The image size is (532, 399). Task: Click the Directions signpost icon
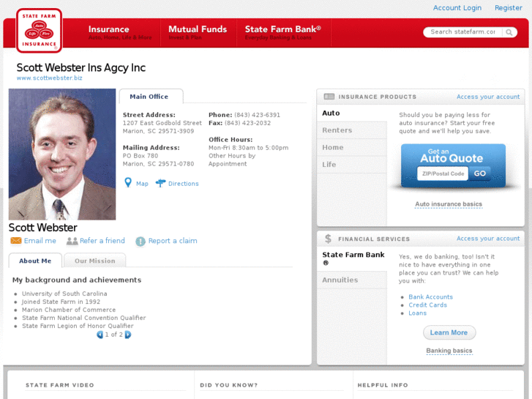click(x=160, y=183)
